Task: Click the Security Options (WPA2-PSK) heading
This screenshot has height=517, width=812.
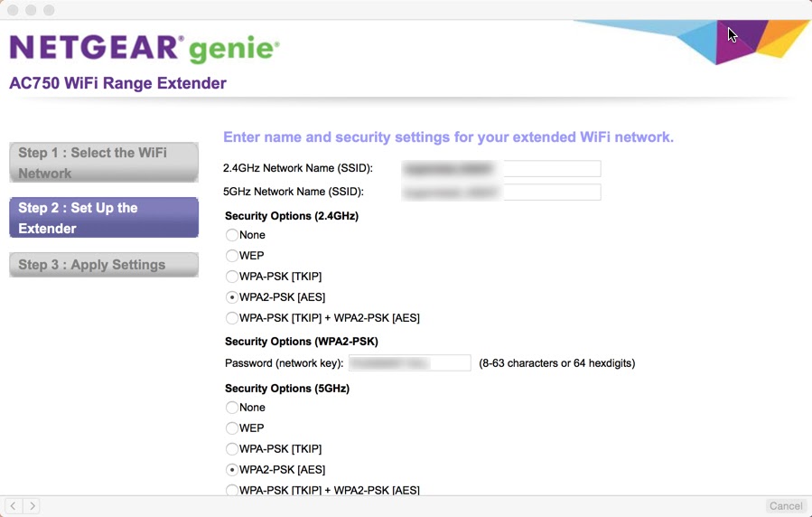Action: click(x=302, y=342)
